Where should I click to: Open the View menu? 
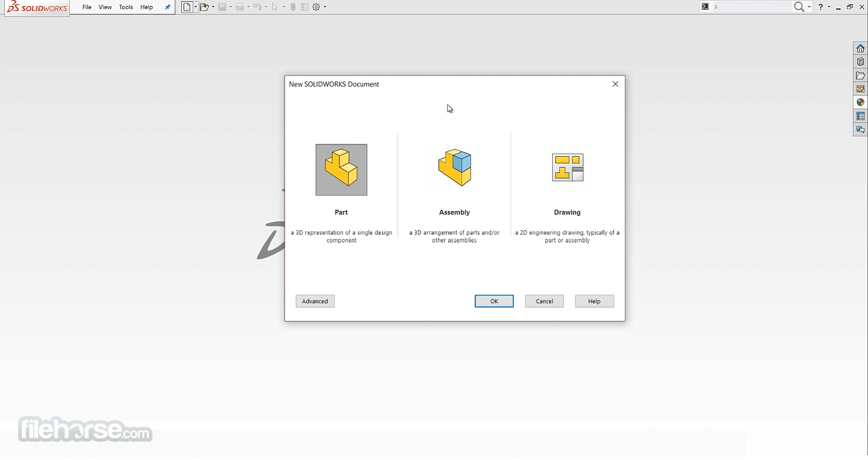(105, 7)
